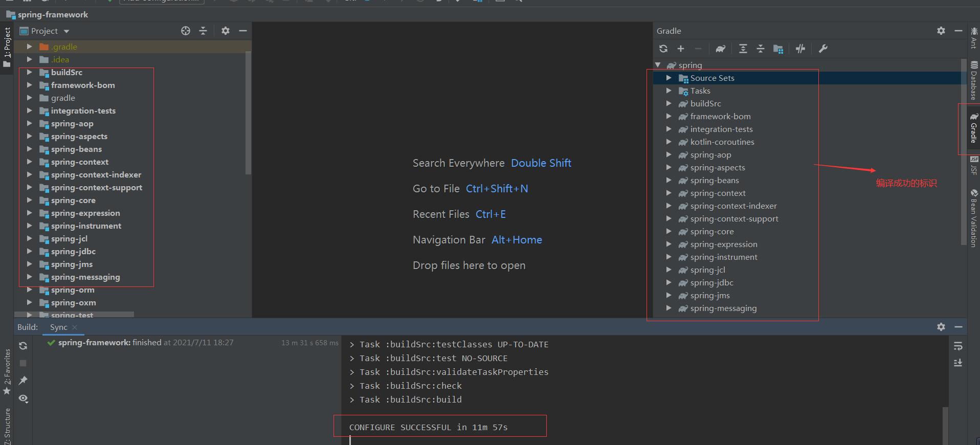Open the Gradle side tab
This screenshot has width=980, height=445.
pyautogui.click(x=974, y=128)
